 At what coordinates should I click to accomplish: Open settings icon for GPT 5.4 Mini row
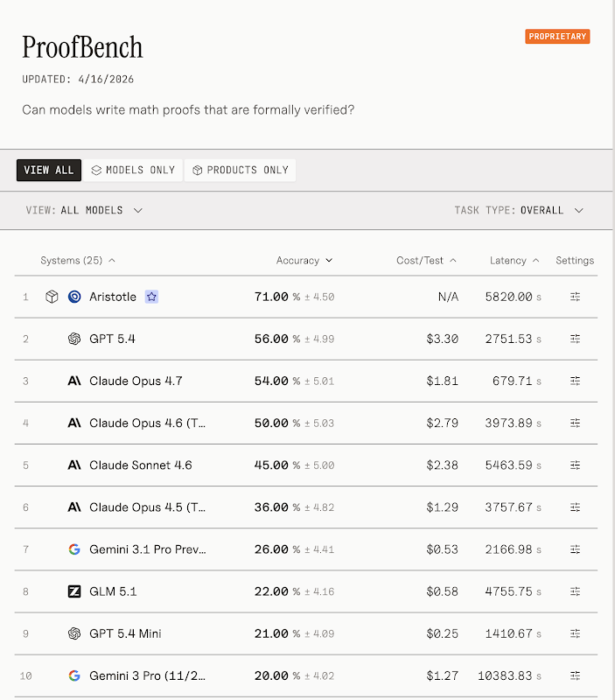coord(575,633)
